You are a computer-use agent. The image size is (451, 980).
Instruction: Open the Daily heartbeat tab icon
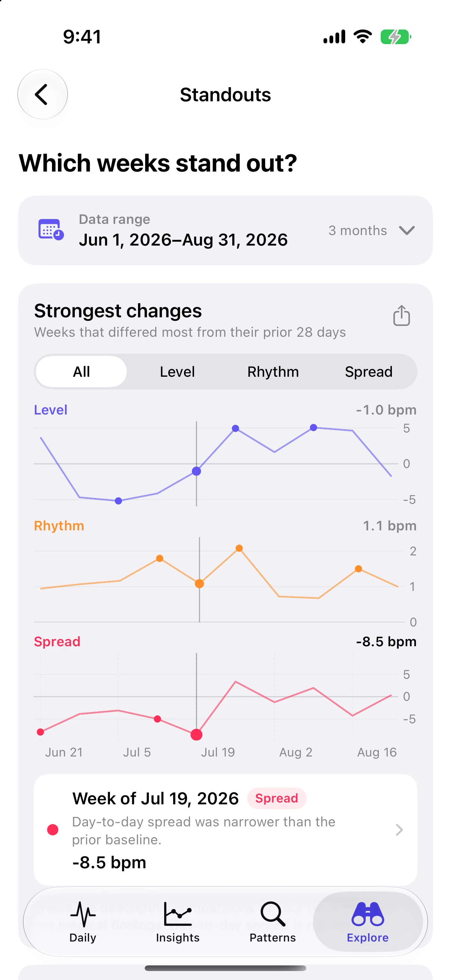pos(83,914)
